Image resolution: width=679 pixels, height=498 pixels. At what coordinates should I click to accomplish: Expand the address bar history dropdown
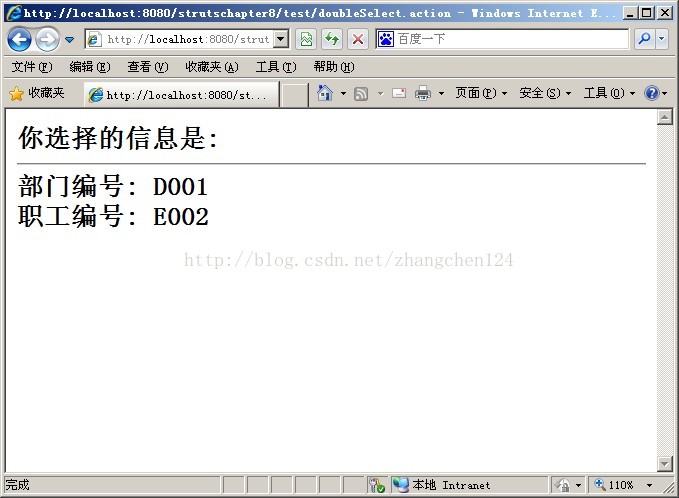click(x=281, y=39)
